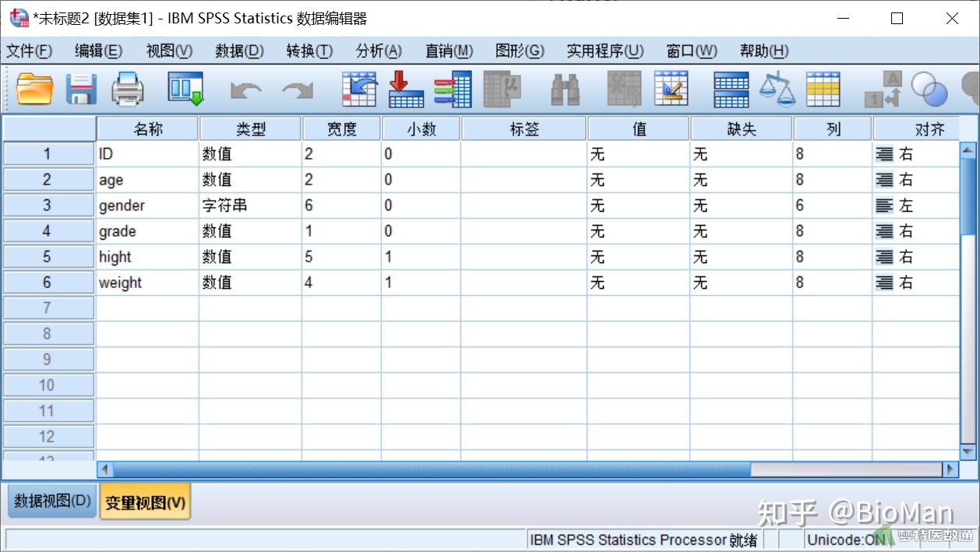Click row 3 header to select gender row
Image resolution: width=980 pixels, height=552 pixels.
48,205
